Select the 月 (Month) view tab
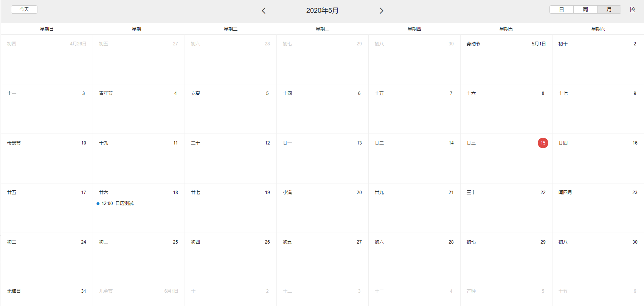Viewport: 644px width, 306px height. [x=609, y=9]
